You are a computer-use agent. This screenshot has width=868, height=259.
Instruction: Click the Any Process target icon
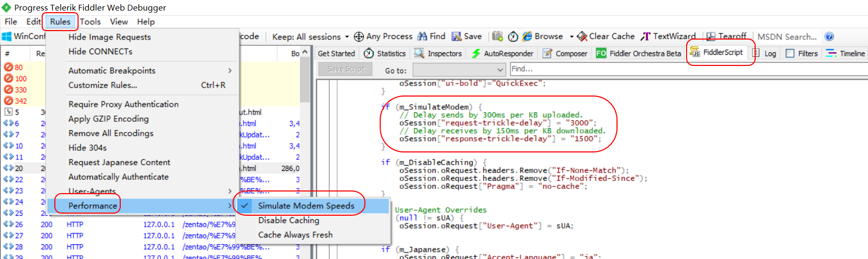point(359,36)
